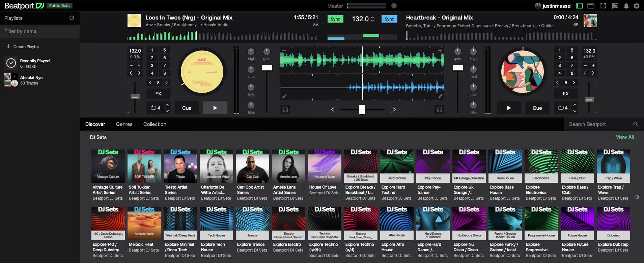Viewport: 644px width, 263px height.
Task: Nudge crossfader left with arrow
Action: tap(333, 109)
